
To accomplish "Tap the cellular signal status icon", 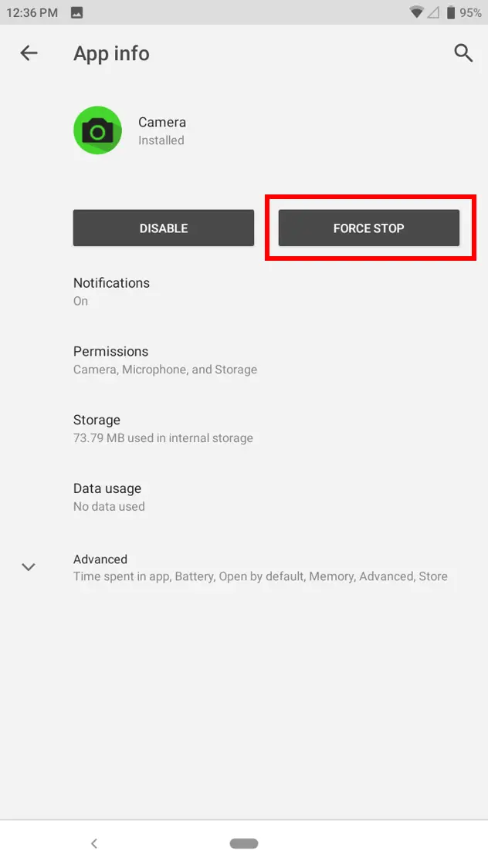I will point(433,12).
